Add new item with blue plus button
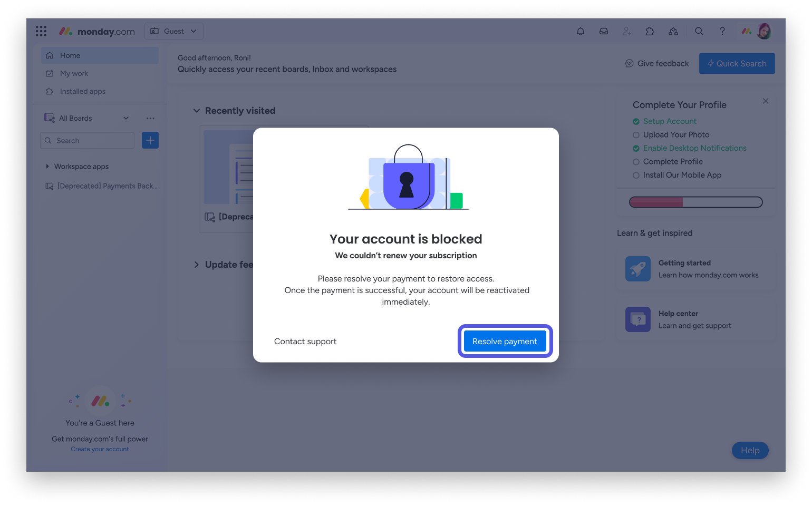The height and width of the screenshot is (506, 812). tap(150, 140)
